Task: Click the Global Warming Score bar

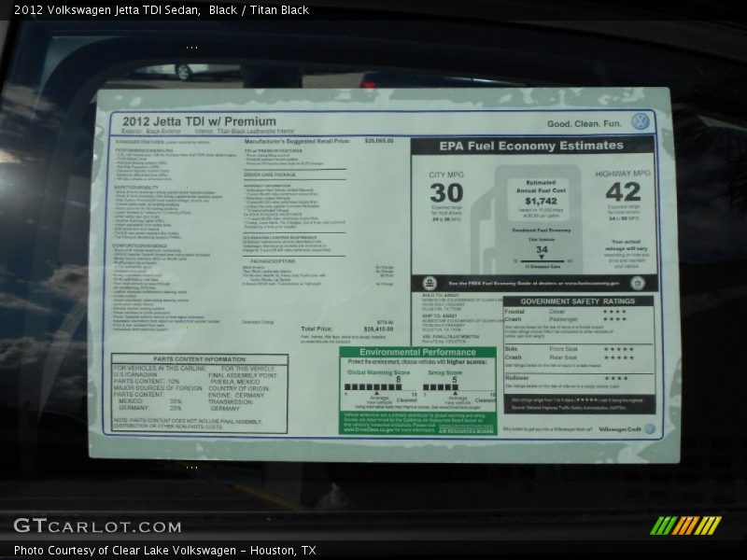Action: click(373, 387)
